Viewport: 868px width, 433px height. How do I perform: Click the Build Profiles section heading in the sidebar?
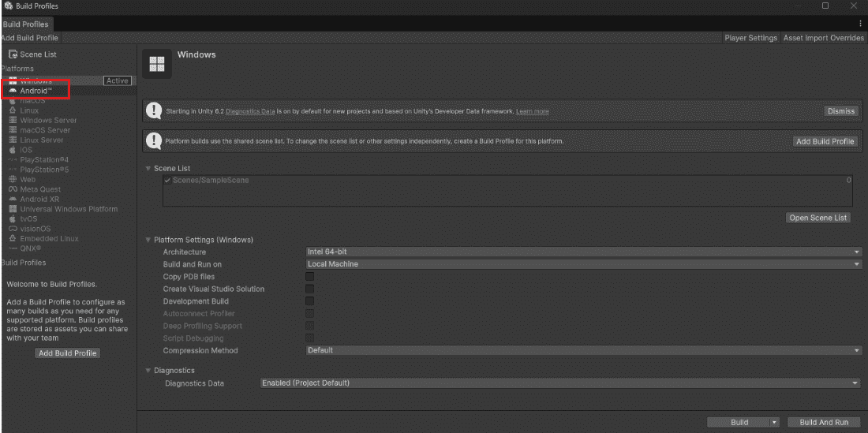24,263
